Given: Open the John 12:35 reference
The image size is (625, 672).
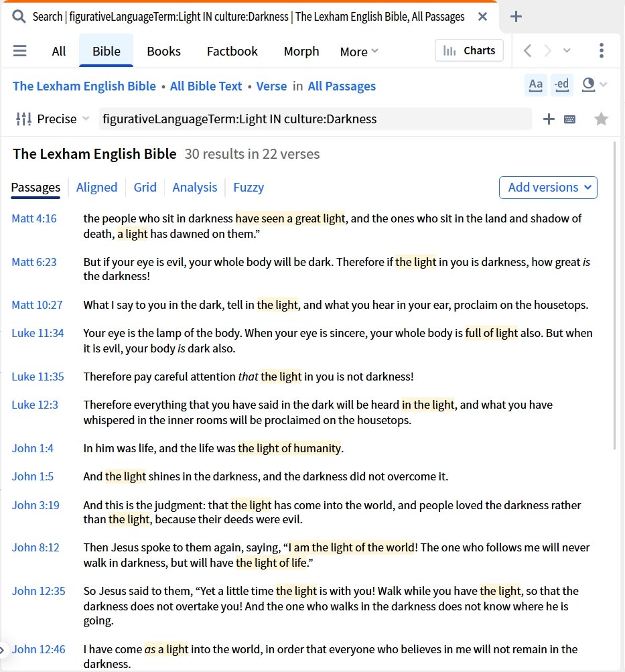Looking at the screenshot, I should pyautogui.click(x=39, y=591).
